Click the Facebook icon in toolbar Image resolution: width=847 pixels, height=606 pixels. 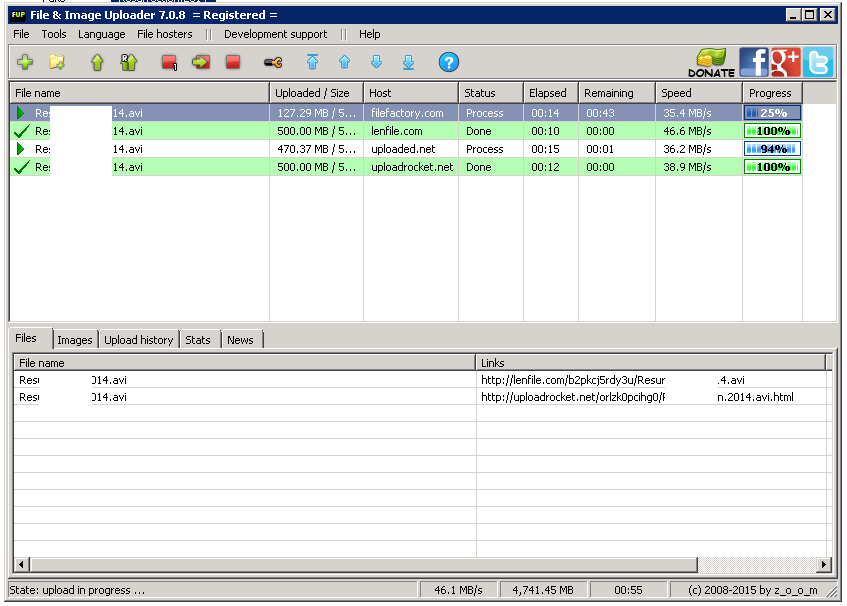(754, 62)
